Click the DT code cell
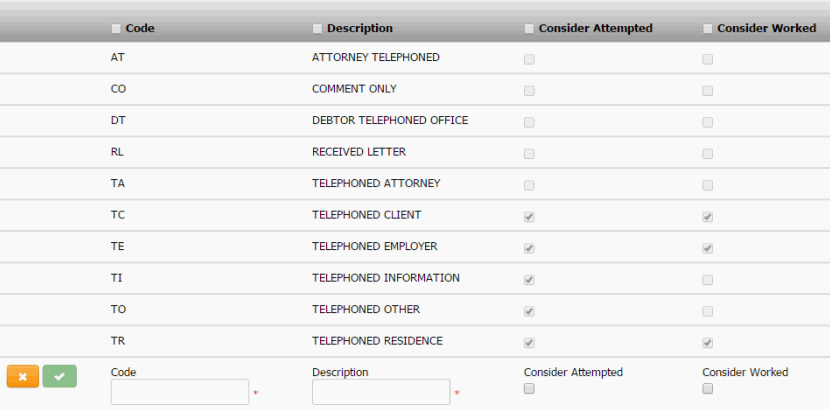830x409 pixels. 118,121
